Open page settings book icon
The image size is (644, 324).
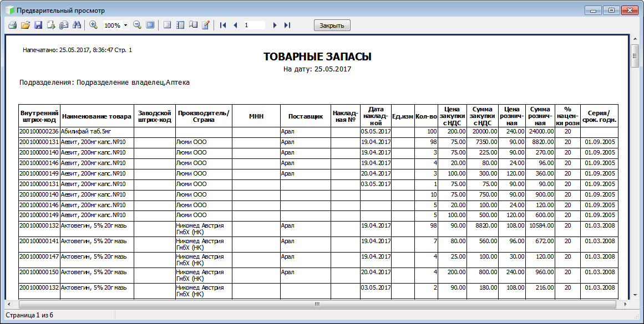pyautogui.click(x=192, y=25)
